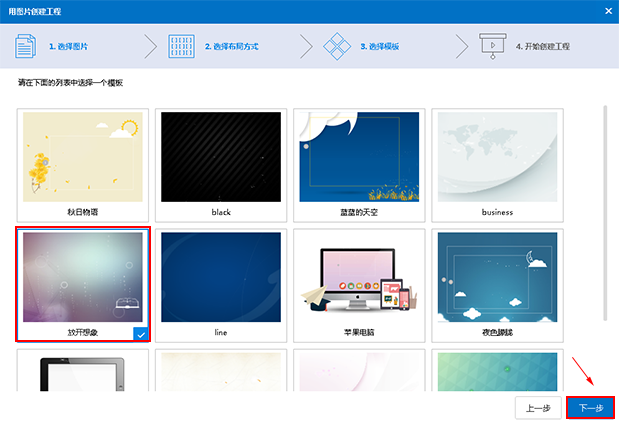Click the 放开想象 label text
Screen dimensions: 620x433
click(83, 333)
